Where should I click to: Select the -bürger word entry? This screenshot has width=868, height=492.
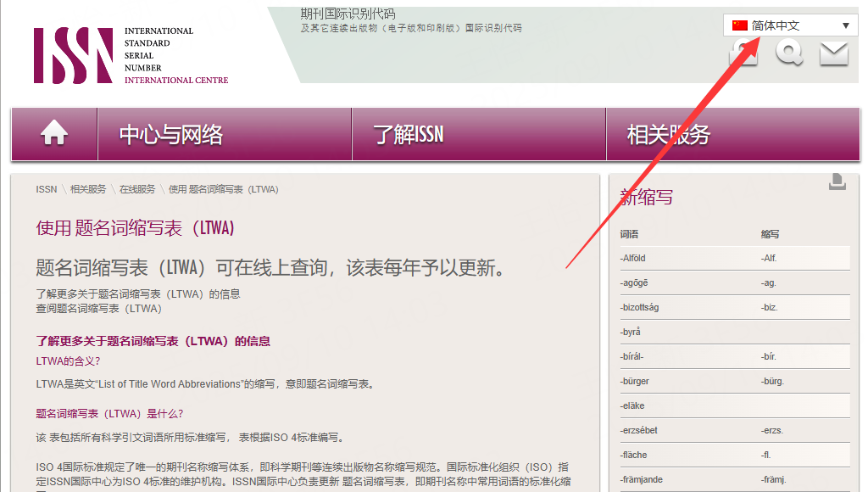pyautogui.click(x=634, y=381)
